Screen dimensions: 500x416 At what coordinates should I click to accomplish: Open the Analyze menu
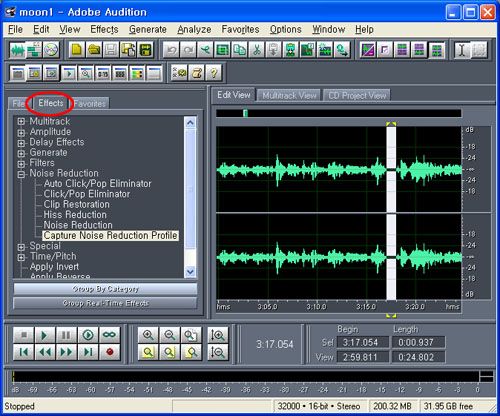pos(194,29)
